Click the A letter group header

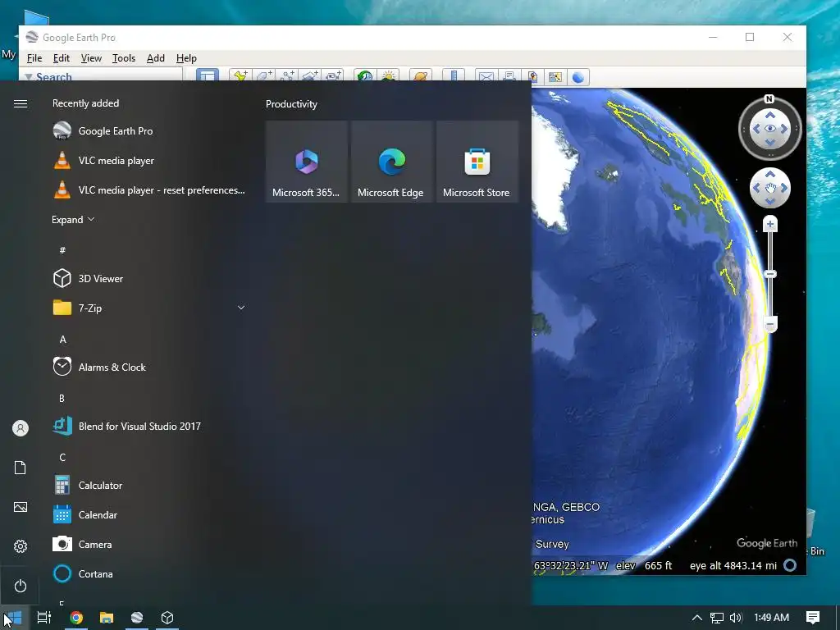[x=62, y=339]
